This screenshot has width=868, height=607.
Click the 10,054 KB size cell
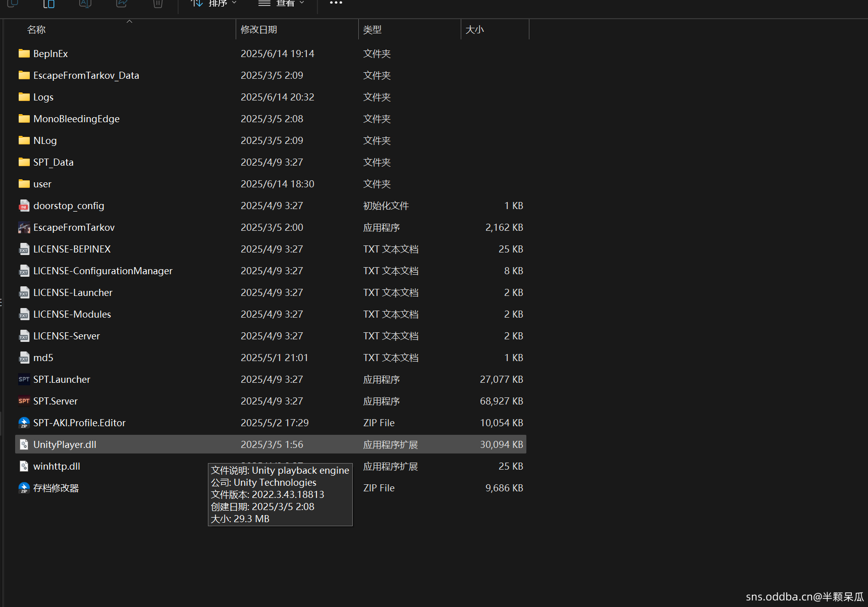click(502, 423)
